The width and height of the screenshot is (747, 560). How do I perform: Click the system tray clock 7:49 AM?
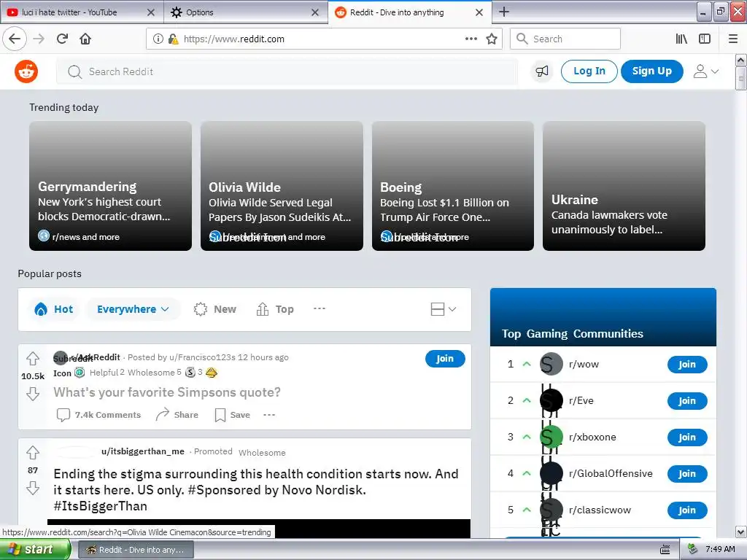point(720,550)
